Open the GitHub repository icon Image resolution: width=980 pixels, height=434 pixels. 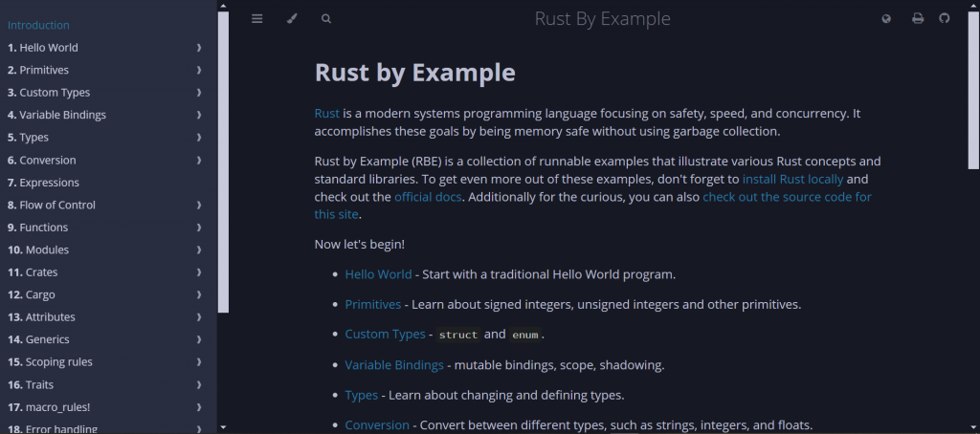(945, 18)
